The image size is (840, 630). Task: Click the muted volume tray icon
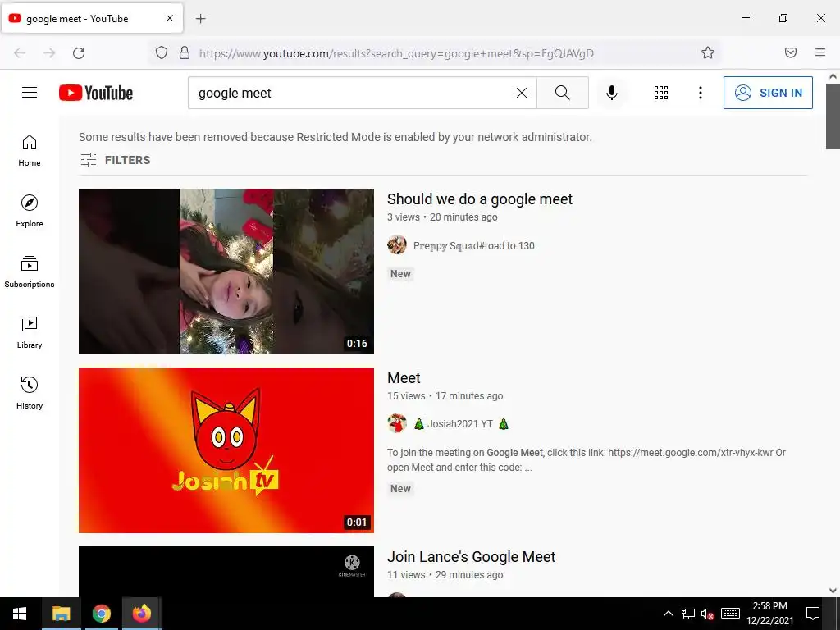pos(707,614)
